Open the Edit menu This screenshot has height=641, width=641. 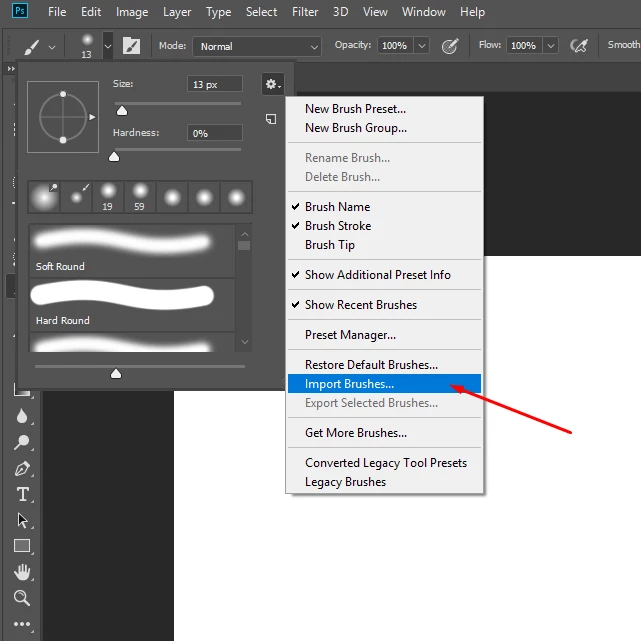[91, 12]
